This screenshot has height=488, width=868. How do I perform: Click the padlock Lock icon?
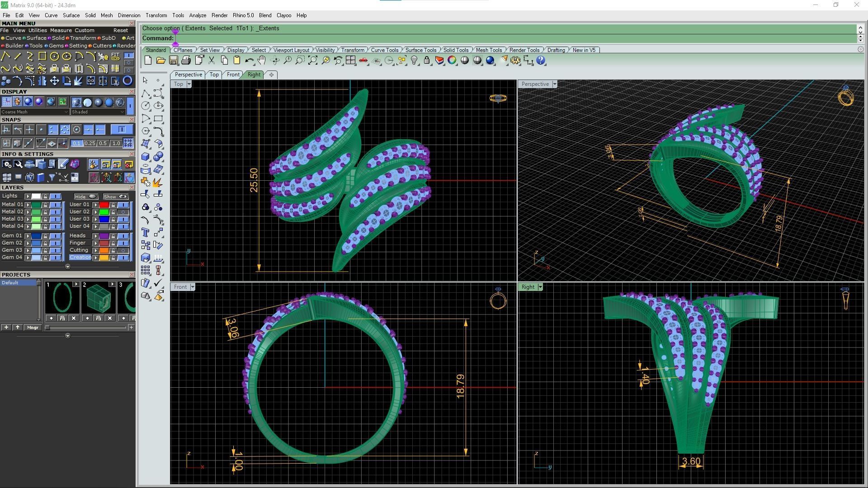[426, 60]
